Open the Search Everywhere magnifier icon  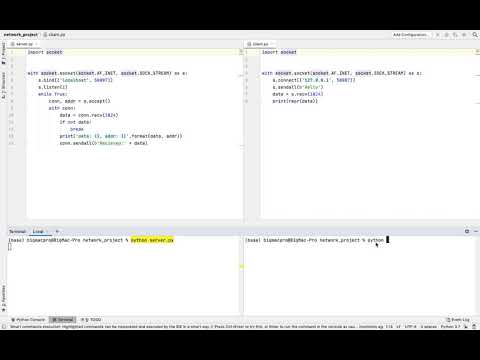click(x=475, y=35)
